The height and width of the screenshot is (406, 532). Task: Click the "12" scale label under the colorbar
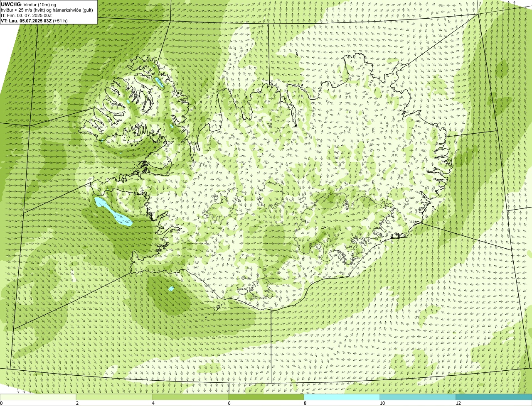(x=458, y=403)
